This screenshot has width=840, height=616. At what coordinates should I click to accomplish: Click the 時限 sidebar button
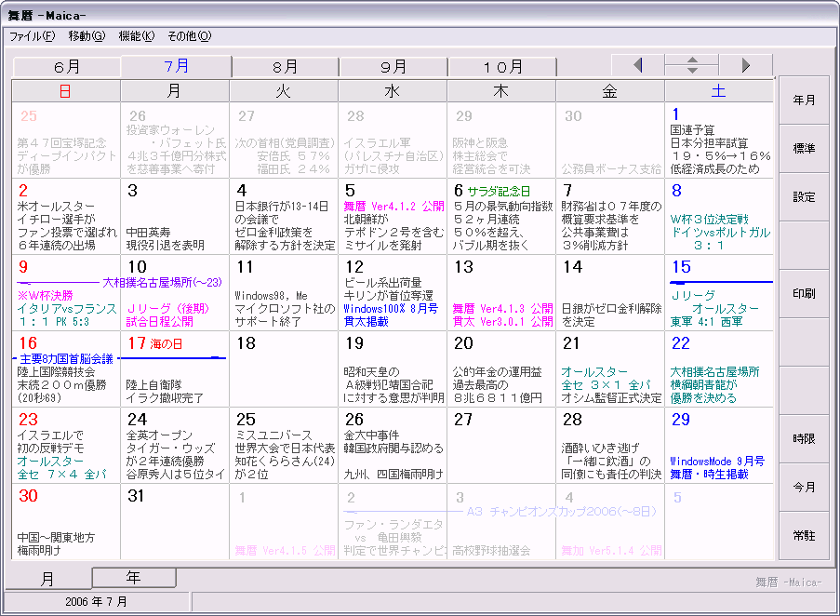point(804,439)
